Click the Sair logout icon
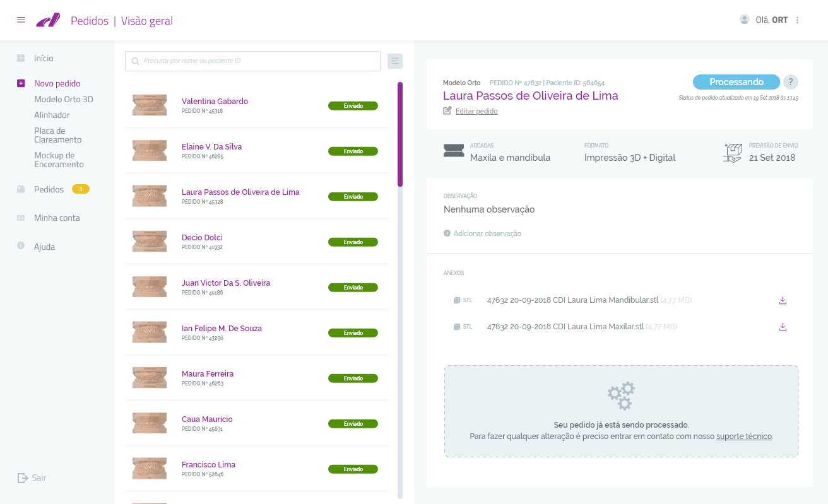 click(23, 478)
